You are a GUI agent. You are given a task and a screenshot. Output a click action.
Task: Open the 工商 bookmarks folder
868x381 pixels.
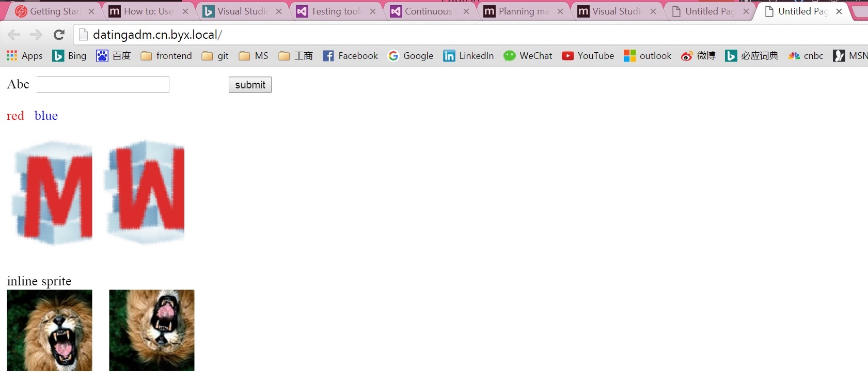coord(295,56)
